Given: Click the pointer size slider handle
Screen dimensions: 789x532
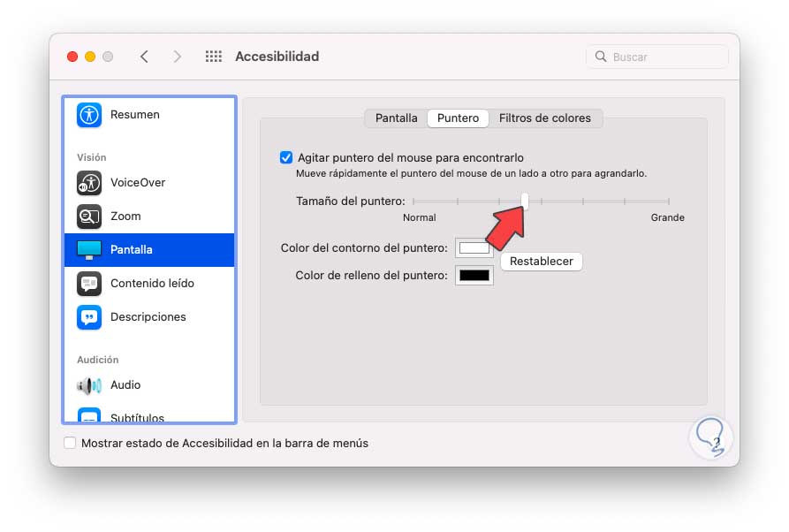Looking at the screenshot, I should pos(525,201).
